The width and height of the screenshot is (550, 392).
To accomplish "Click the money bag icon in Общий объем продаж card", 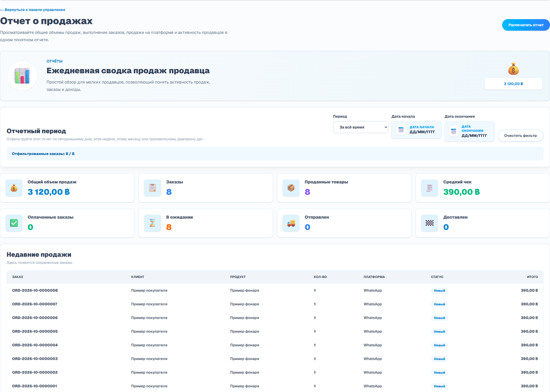I will point(14,188).
